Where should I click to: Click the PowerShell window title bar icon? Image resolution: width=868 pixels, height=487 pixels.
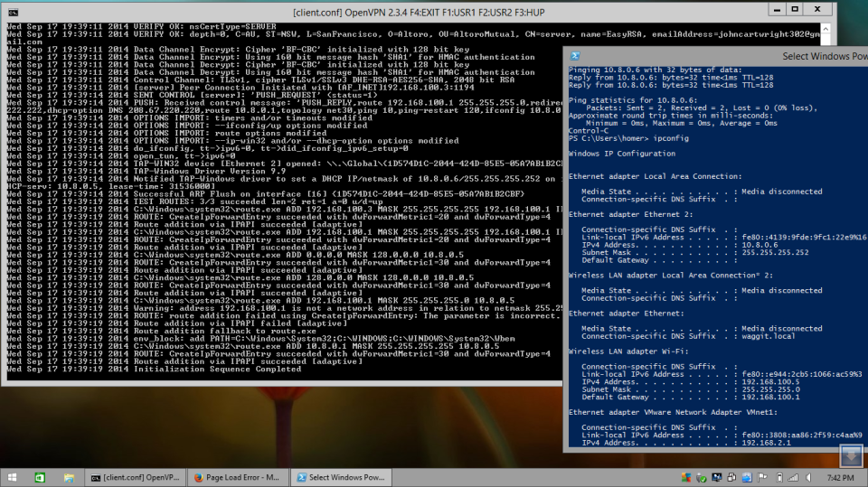tap(575, 56)
